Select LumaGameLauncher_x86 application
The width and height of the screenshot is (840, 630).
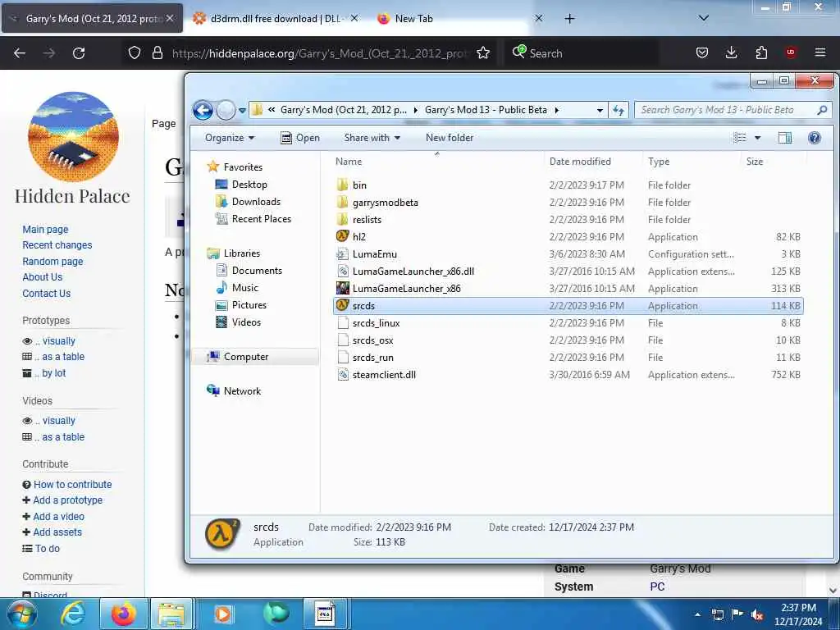tap(407, 288)
